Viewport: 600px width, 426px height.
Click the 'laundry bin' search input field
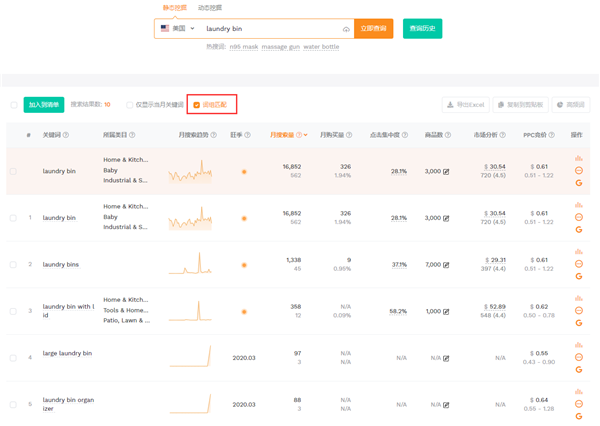(x=270, y=29)
